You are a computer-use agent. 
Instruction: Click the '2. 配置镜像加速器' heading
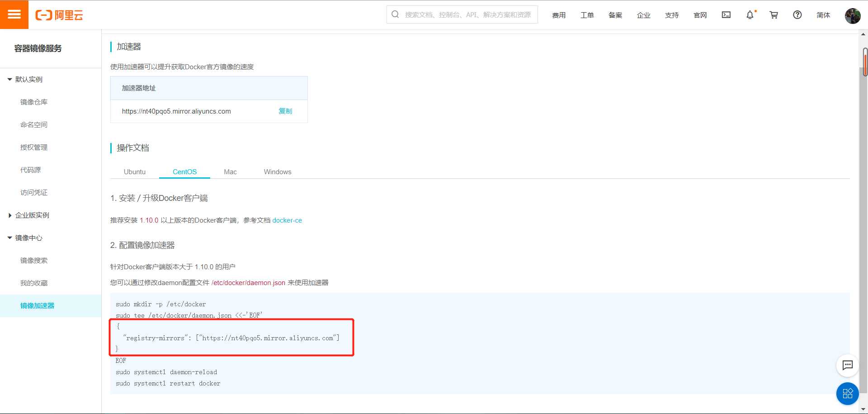(142, 245)
